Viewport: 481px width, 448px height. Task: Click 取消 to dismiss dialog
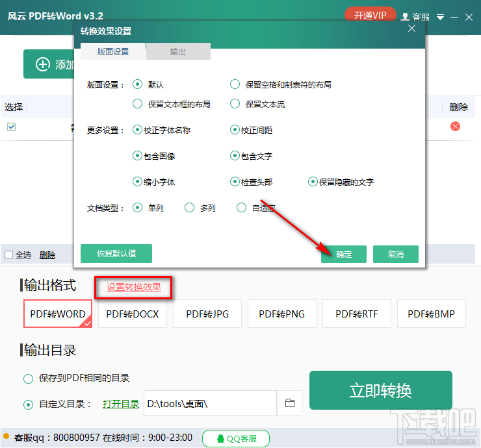click(396, 254)
